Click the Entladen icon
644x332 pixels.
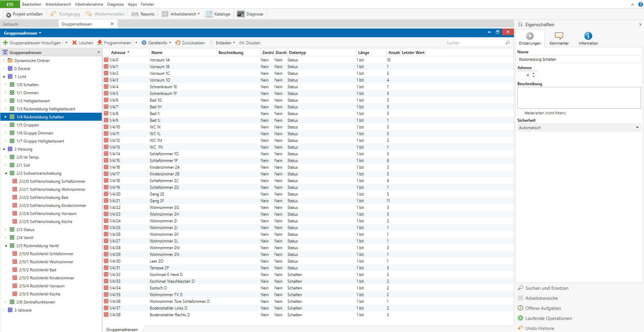[x=212, y=43]
